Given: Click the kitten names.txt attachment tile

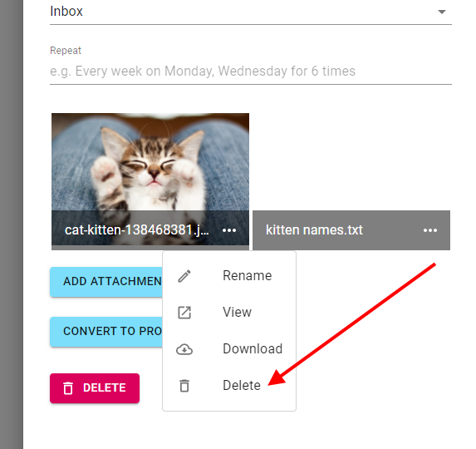Looking at the screenshot, I should click(x=351, y=230).
